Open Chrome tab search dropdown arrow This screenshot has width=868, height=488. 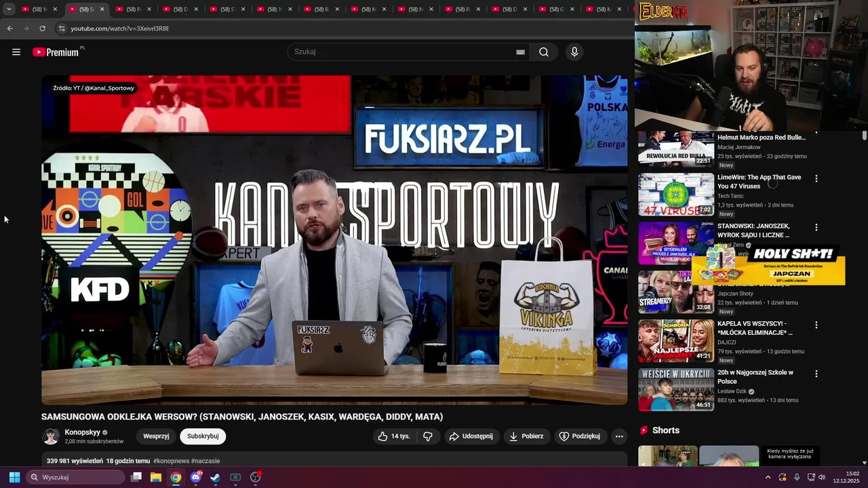point(9,9)
